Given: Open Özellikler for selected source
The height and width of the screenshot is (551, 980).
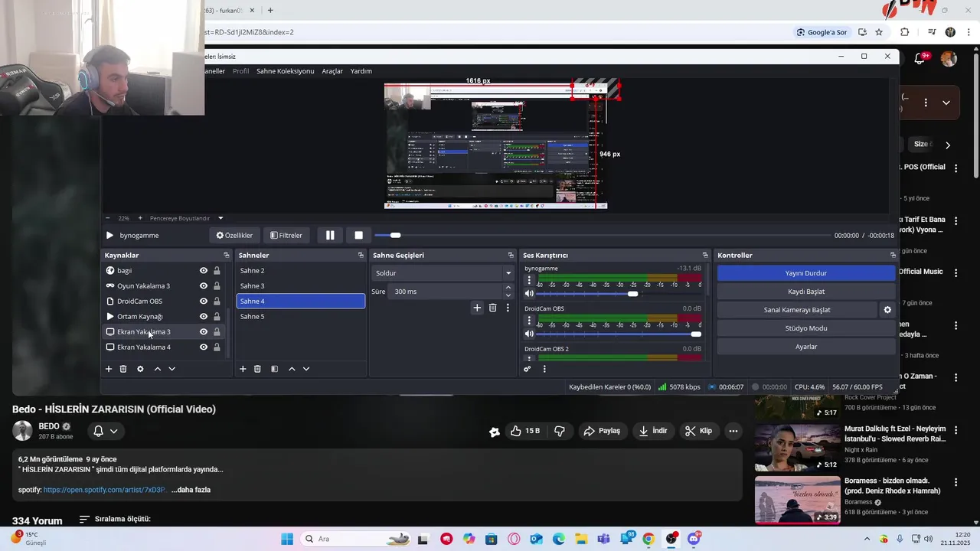Looking at the screenshot, I should click(234, 235).
